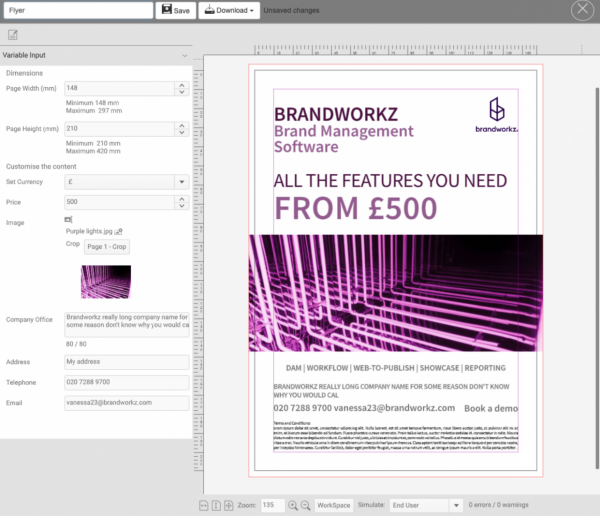
Task: Click the Flyer document name field
Action: point(78,10)
